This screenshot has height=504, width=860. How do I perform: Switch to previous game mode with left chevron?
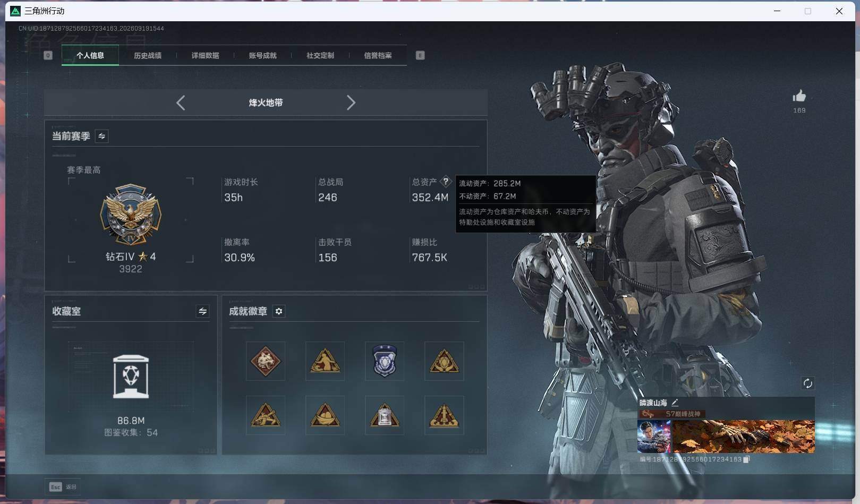click(x=181, y=102)
